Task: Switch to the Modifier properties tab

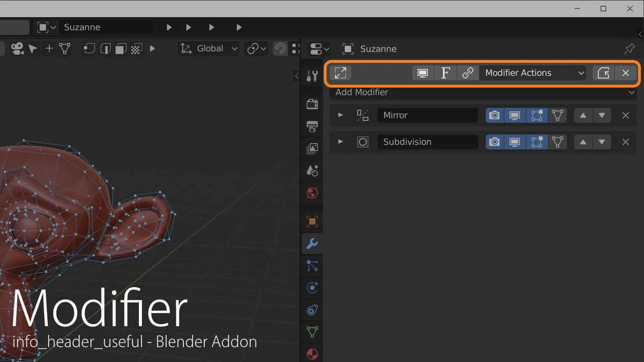Action: click(312, 244)
